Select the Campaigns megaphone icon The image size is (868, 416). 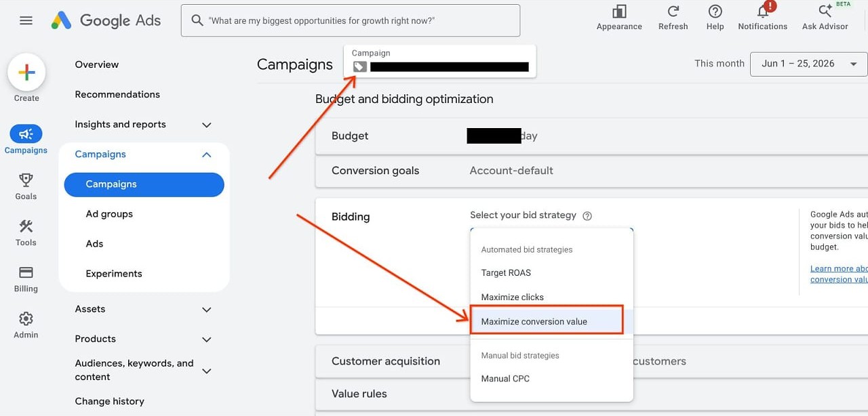(26, 133)
